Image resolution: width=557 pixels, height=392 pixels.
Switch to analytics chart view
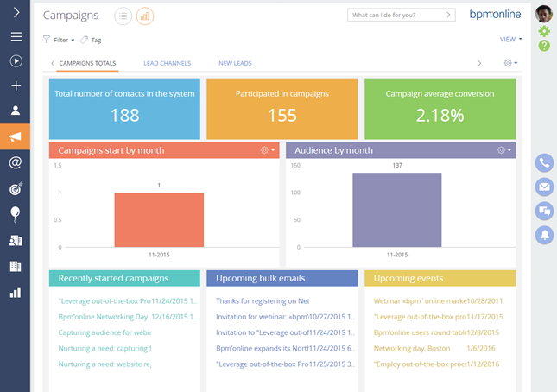point(145,16)
